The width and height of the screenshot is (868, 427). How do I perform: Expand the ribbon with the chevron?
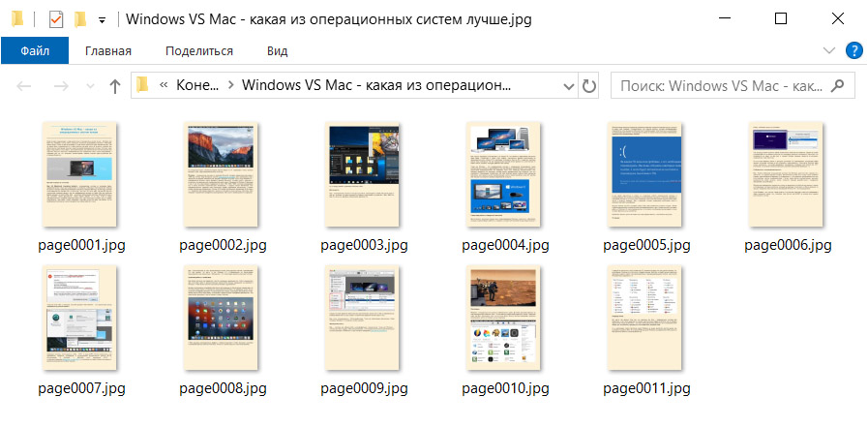[828, 51]
